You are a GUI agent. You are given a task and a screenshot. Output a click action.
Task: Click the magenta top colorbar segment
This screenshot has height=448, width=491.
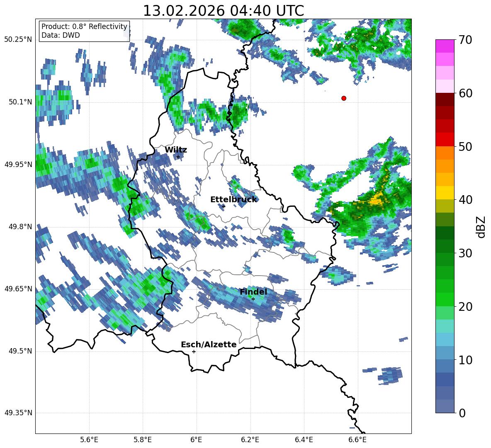[x=445, y=46]
